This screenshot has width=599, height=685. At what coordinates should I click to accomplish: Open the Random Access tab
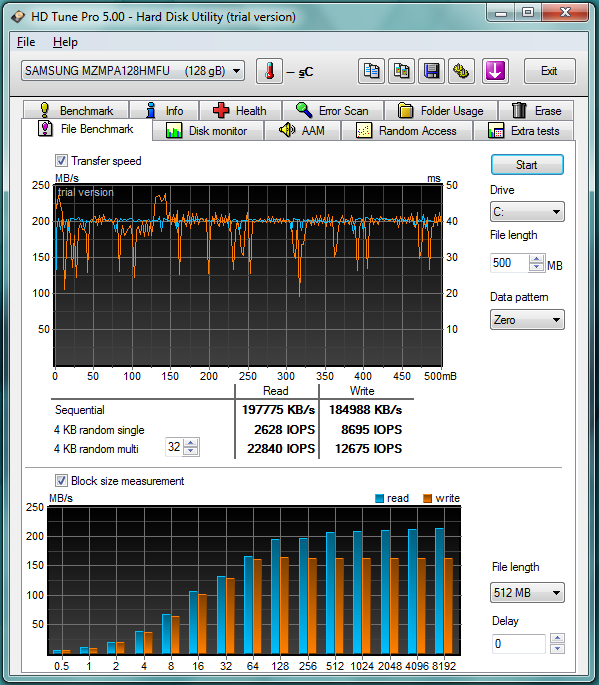407,131
